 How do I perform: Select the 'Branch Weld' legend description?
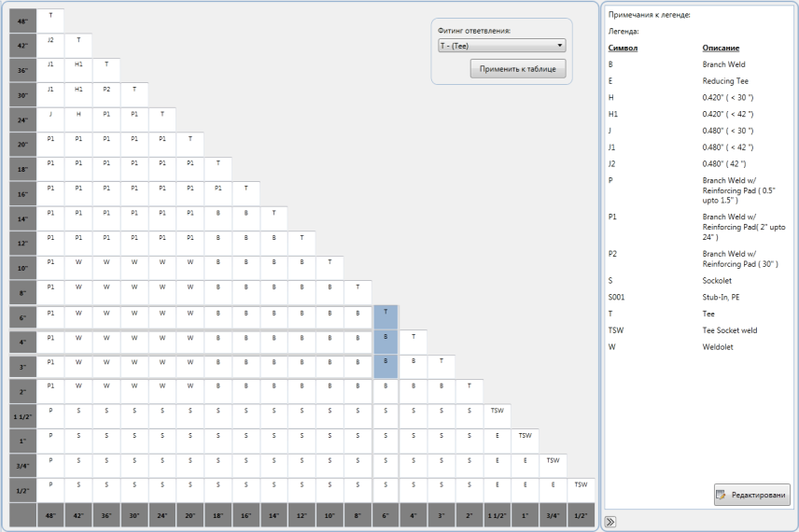pyautogui.click(x=723, y=64)
